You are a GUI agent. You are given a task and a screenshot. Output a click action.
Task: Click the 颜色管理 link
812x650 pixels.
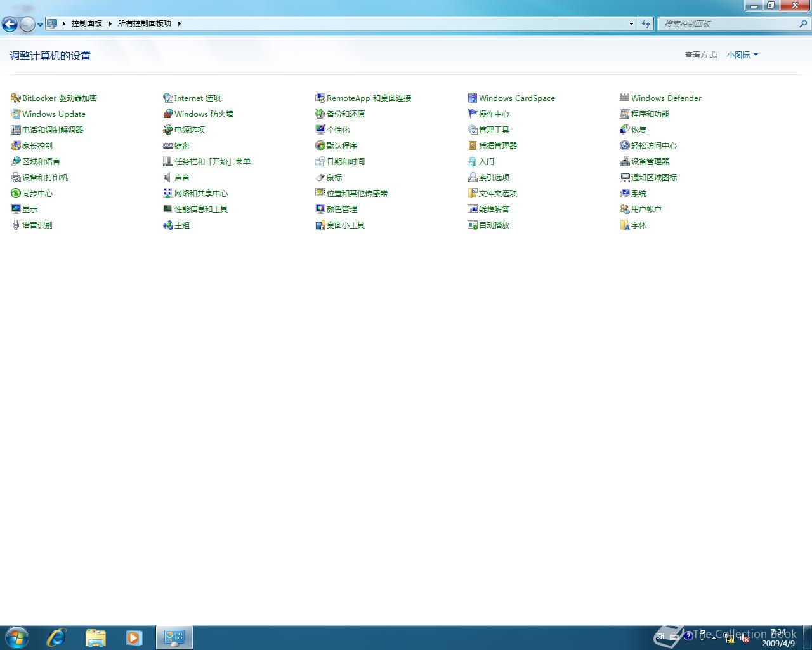pos(342,209)
